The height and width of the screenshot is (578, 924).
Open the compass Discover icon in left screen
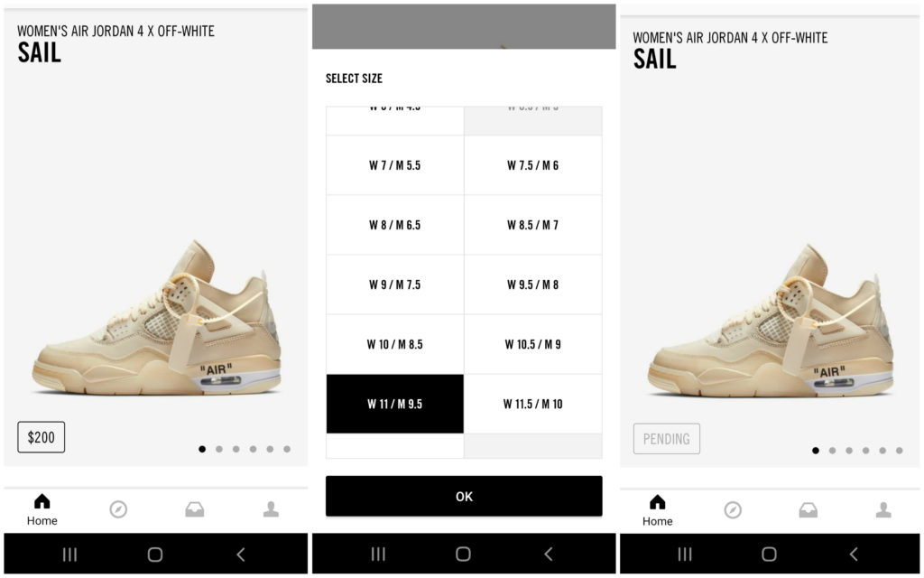[x=118, y=509]
